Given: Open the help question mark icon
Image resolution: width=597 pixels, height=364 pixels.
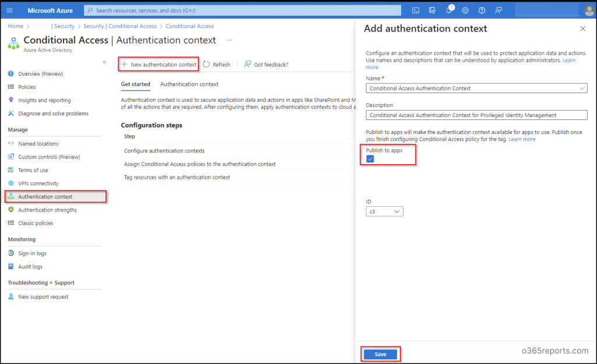Looking at the screenshot, I should click(x=482, y=10).
